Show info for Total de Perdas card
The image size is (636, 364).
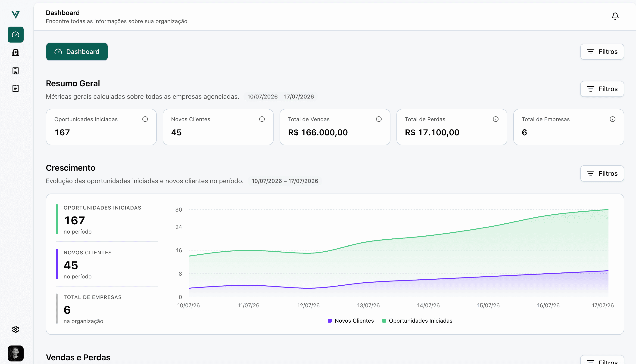coord(496,119)
